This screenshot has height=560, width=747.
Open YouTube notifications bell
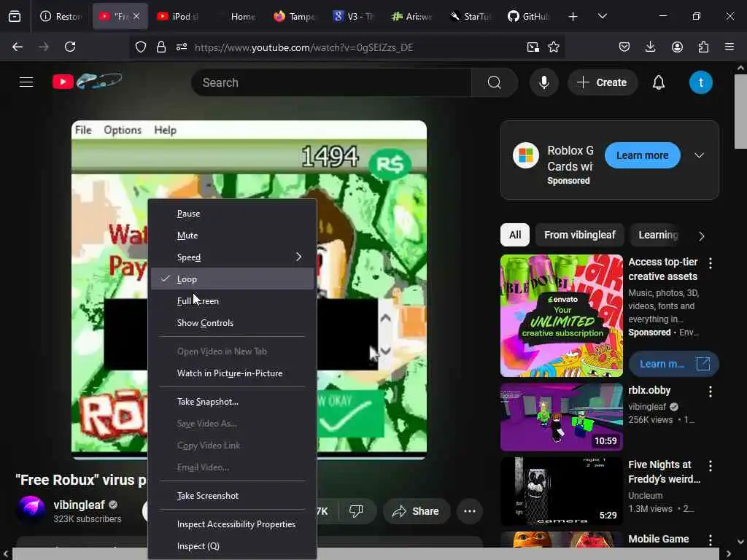point(659,82)
